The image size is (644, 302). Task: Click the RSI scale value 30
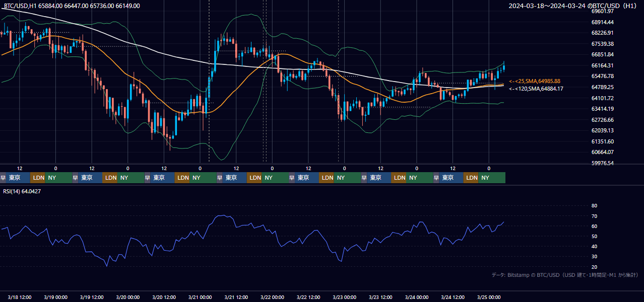(594, 257)
